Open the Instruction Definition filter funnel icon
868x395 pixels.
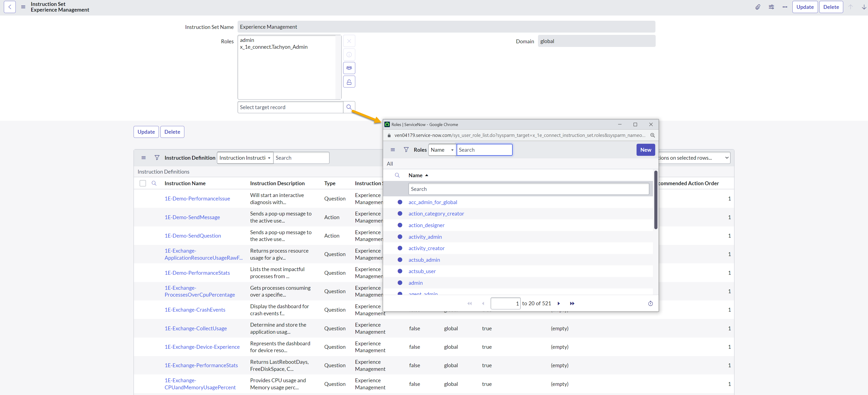[x=157, y=158]
